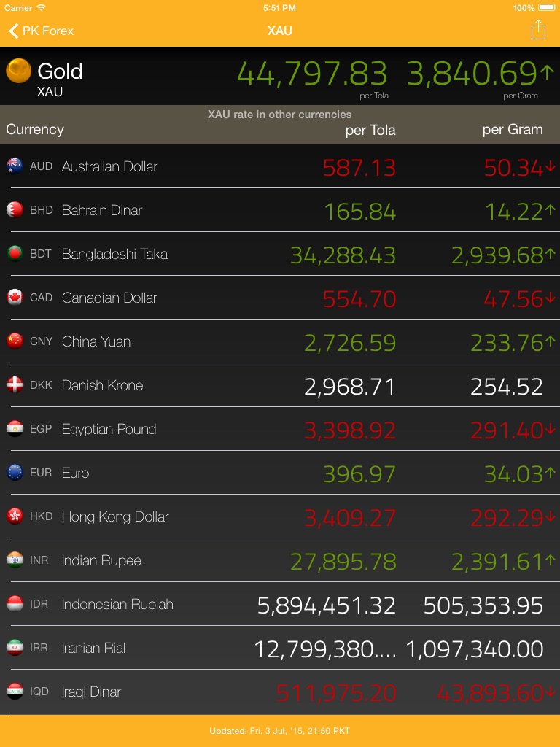Tap the per Gram column header
560x747 pixels.
tap(513, 130)
